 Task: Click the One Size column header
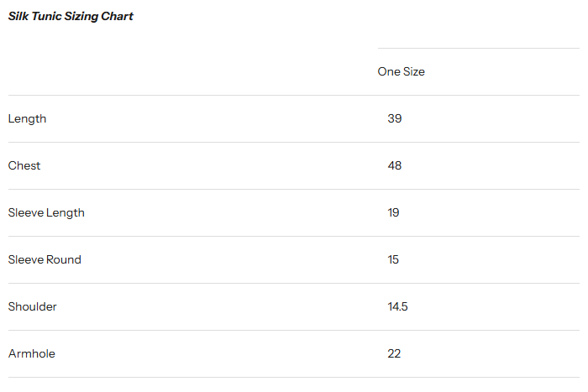[x=401, y=72]
